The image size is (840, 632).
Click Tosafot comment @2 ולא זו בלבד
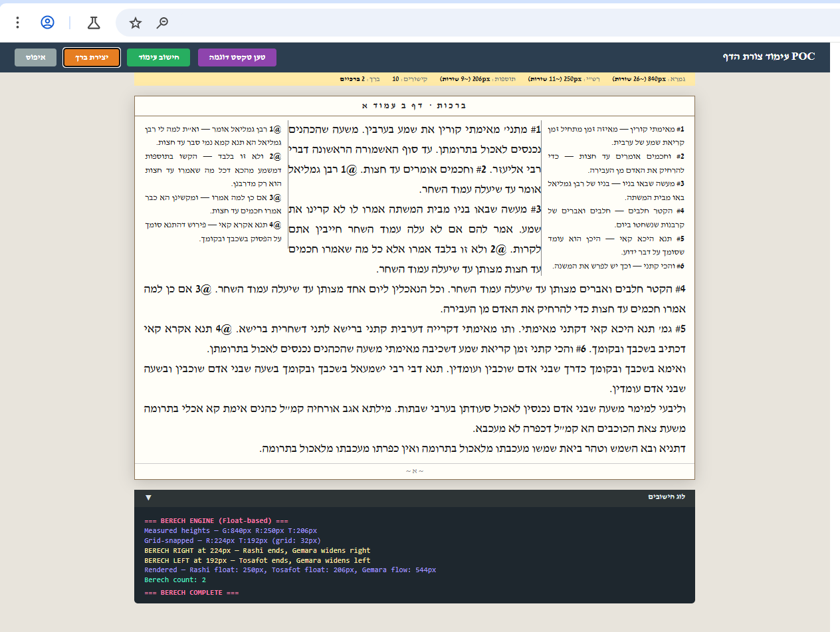click(x=213, y=169)
